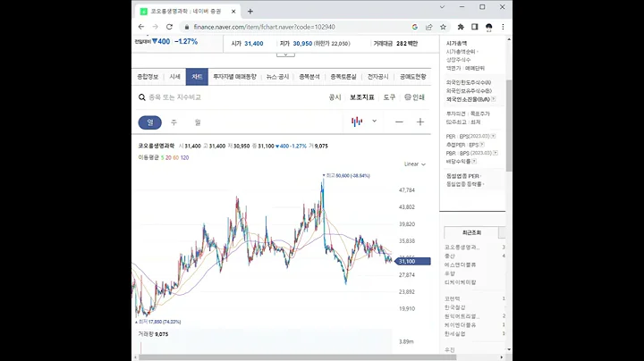Open the Chrome profile avatar
This screenshot has height=361, width=644.
488,27
